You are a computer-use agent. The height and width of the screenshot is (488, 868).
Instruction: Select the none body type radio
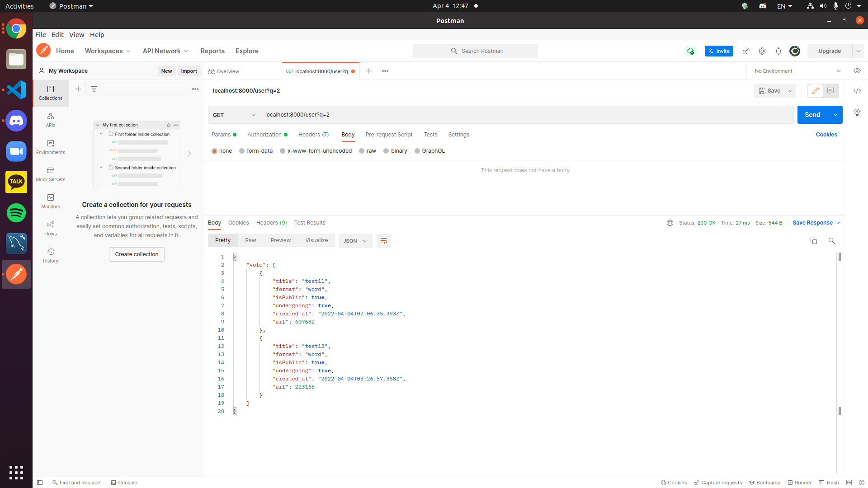coord(215,151)
